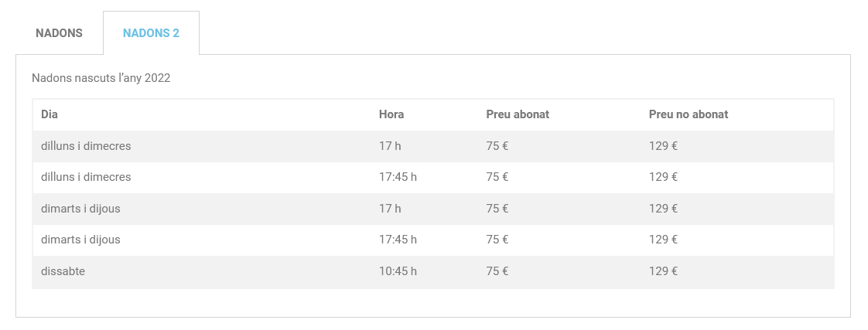Select the NADONS 2 tab
The image size is (868, 330).
[x=151, y=33]
